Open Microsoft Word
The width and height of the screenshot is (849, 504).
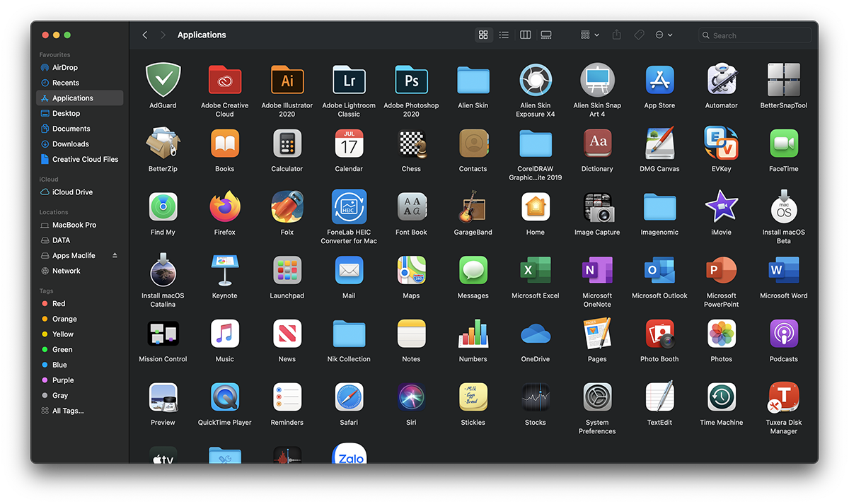(x=783, y=269)
